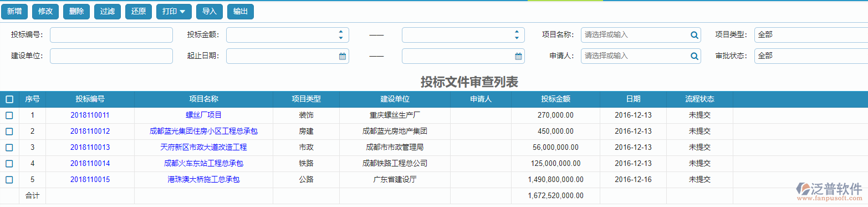
Task: Check the row for 2018110012
Action: click(9, 132)
